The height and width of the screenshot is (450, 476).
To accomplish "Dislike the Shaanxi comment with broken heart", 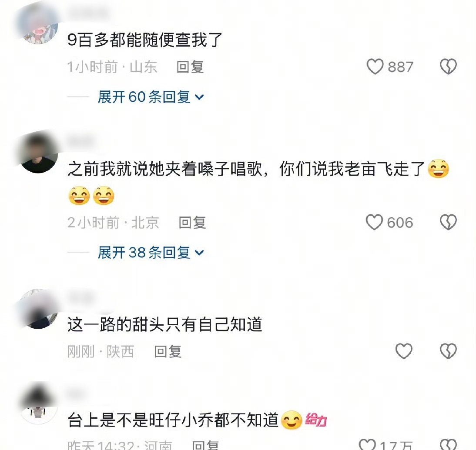I will pos(449,351).
